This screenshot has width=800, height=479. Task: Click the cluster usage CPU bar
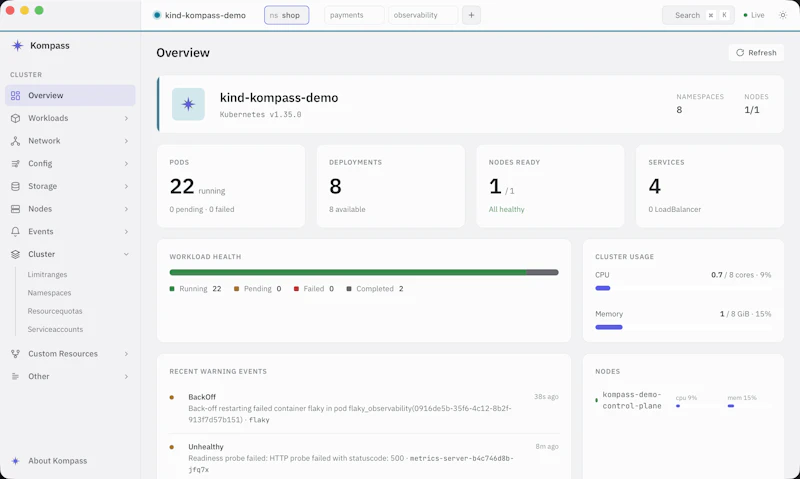pyautogui.click(x=683, y=288)
